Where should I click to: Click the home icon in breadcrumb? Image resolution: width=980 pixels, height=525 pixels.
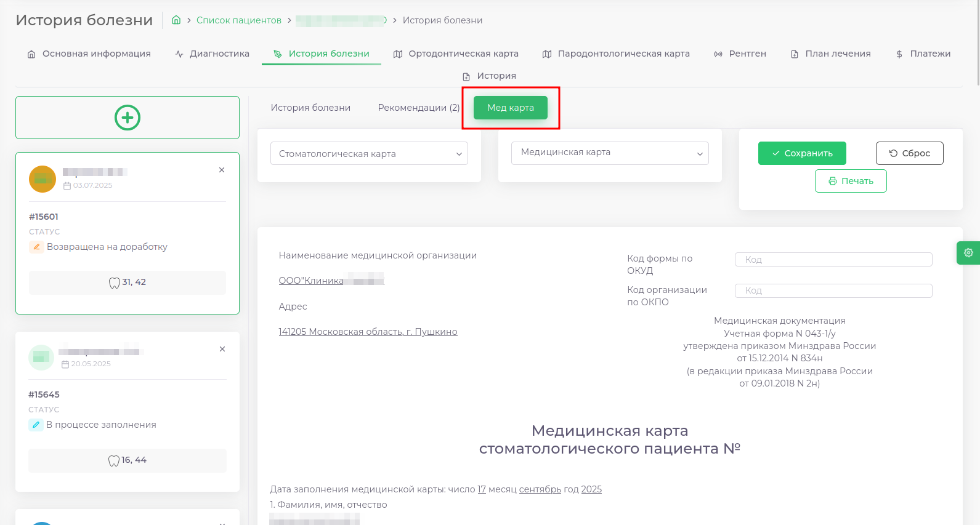coord(176,20)
